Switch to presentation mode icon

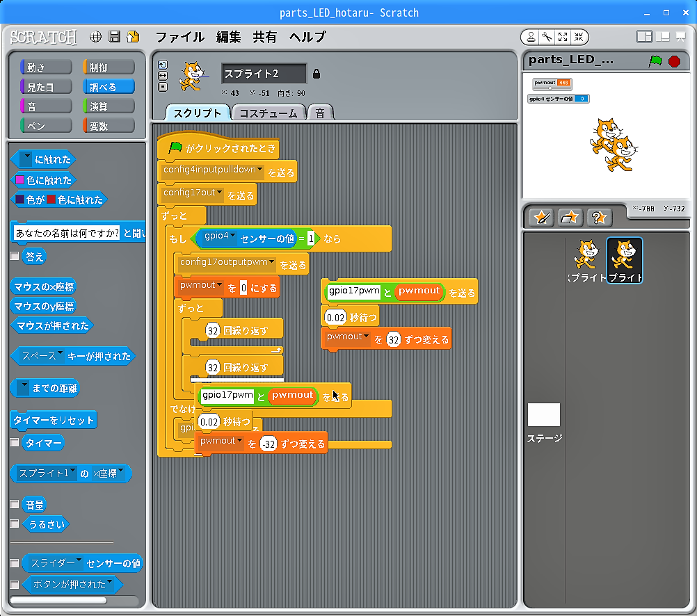tap(680, 37)
